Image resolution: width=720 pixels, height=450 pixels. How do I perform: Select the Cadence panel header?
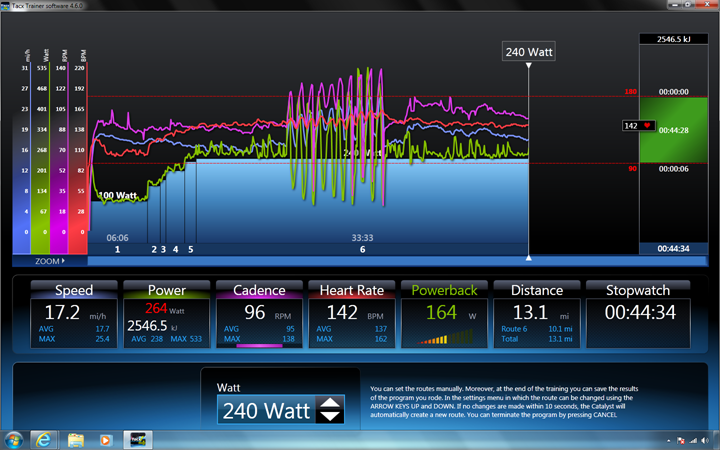[x=259, y=290]
